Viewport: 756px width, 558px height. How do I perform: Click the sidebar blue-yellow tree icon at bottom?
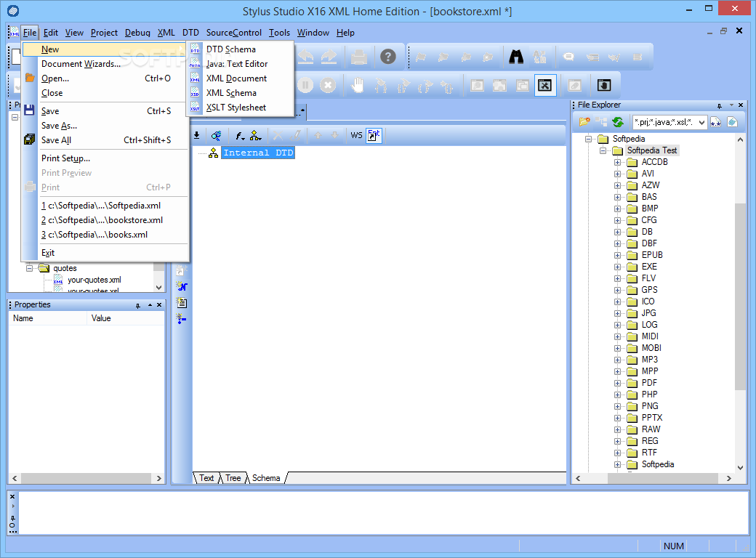point(181,318)
